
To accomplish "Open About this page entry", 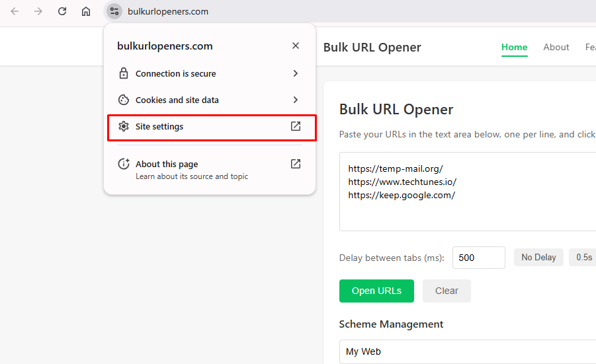I will [x=210, y=170].
